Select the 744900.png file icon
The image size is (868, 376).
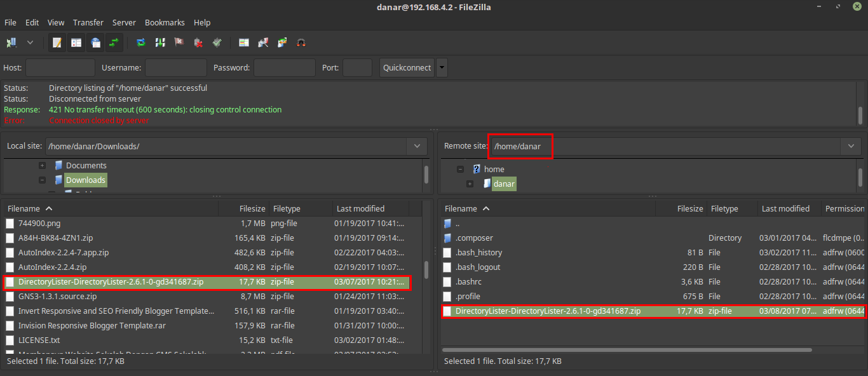coord(10,223)
